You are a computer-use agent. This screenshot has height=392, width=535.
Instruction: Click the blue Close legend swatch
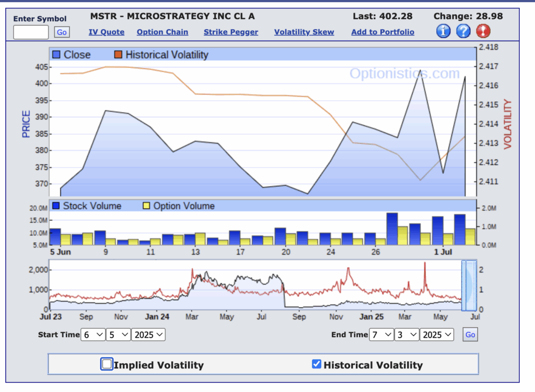pyautogui.click(x=56, y=54)
